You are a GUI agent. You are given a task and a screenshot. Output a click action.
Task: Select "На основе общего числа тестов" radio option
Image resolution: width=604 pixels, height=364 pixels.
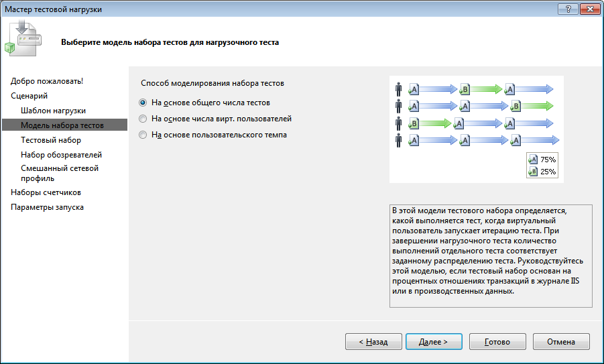coord(143,103)
